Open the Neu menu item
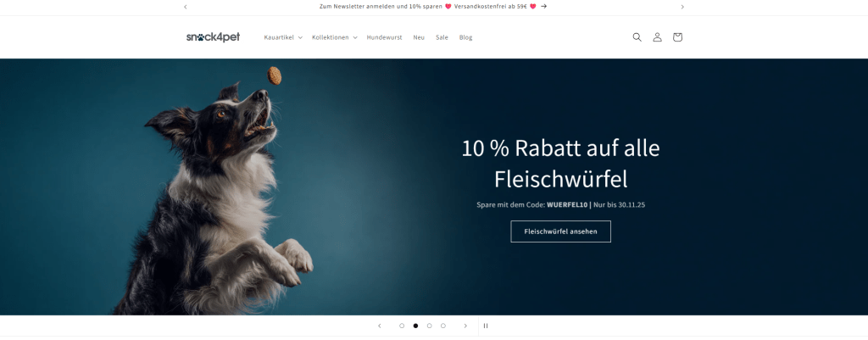 [x=419, y=37]
